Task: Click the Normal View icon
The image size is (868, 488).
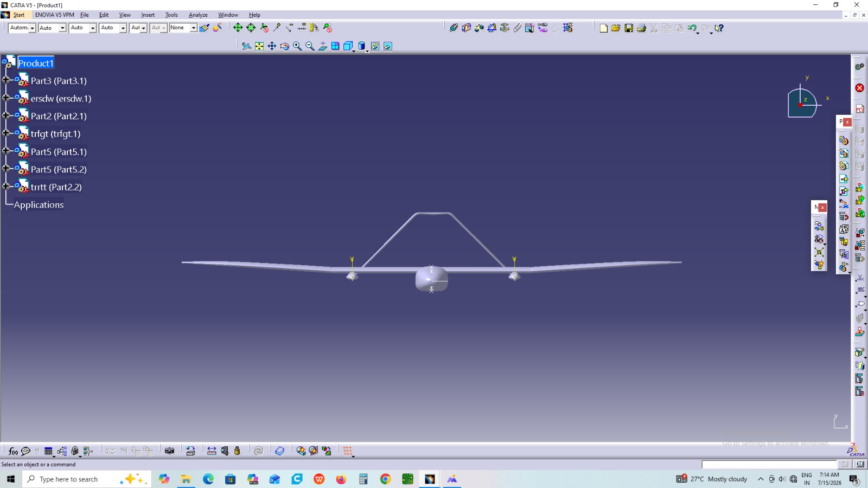Action: pos(323,46)
